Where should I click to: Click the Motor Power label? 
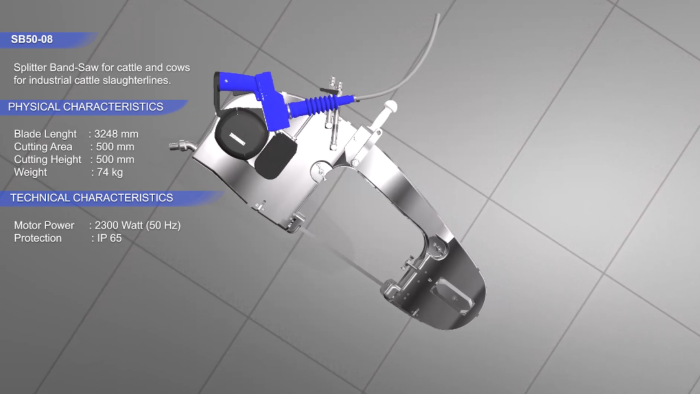pyautogui.click(x=44, y=225)
